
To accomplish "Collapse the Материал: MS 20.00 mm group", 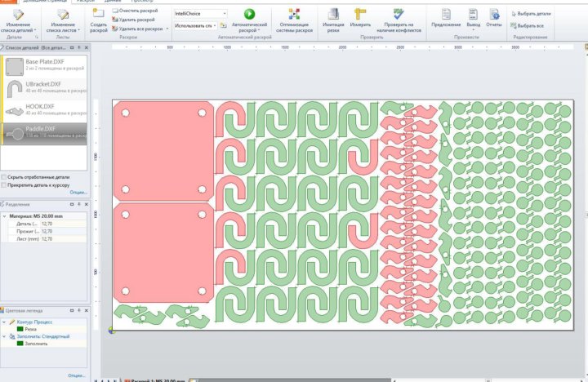I will pos(4,216).
